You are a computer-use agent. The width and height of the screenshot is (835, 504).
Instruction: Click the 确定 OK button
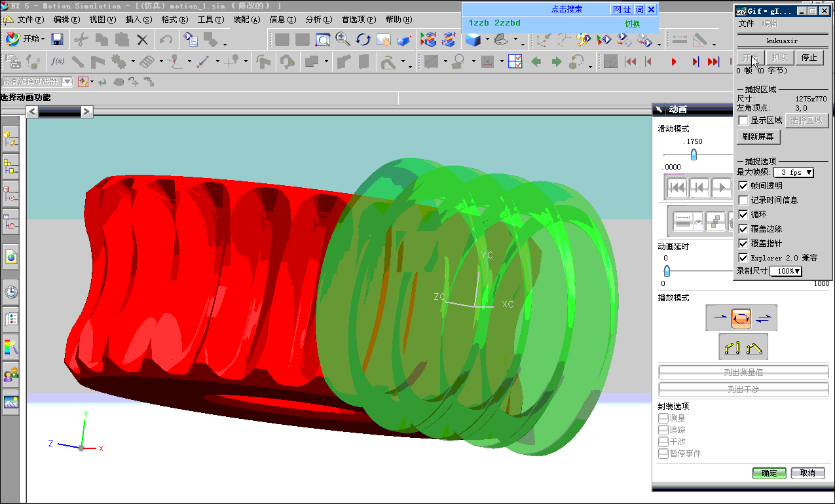click(x=770, y=473)
